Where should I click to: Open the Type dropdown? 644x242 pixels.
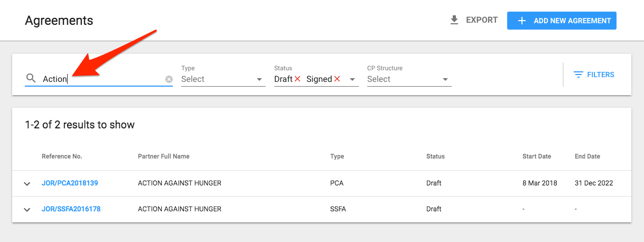coord(223,79)
